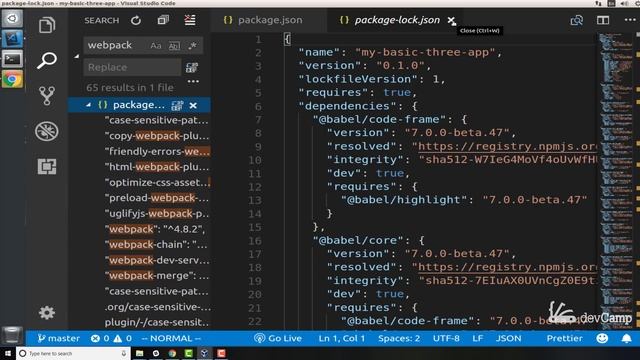
Task: Change indentation via Spaces: 2
Action: click(x=399, y=338)
